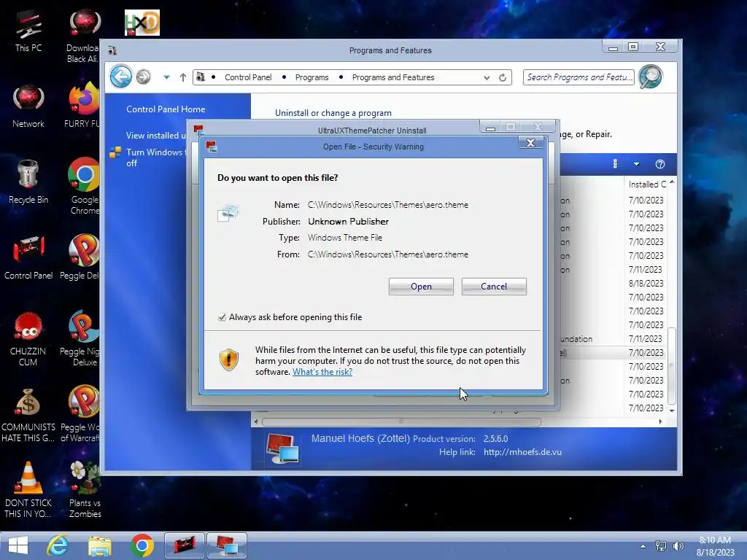
Task: Click the volume speaker tray icon
Action: (x=678, y=546)
